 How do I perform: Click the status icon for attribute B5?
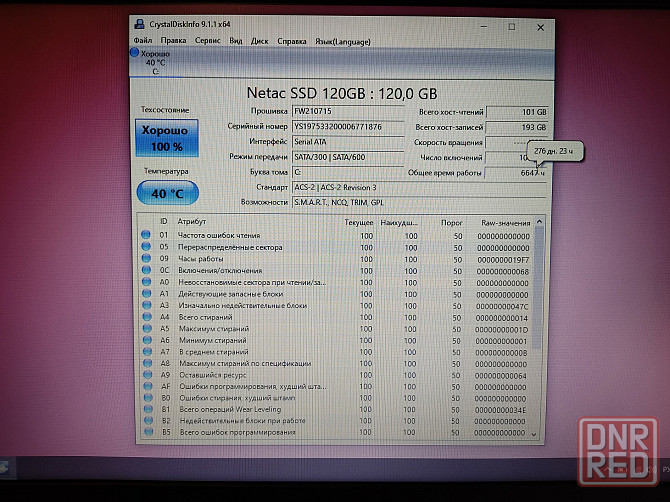pyautogui.click(x=149, y=432)
